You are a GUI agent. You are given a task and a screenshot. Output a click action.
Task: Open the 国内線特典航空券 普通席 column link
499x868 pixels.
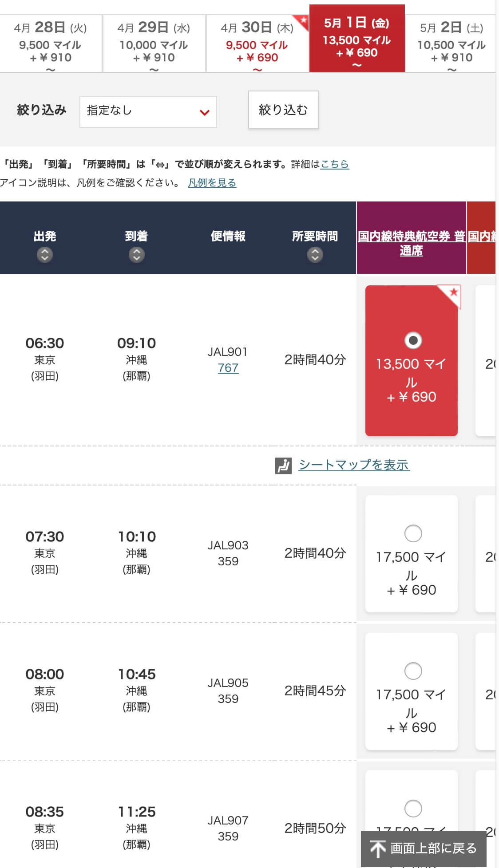tap(411, 243)
